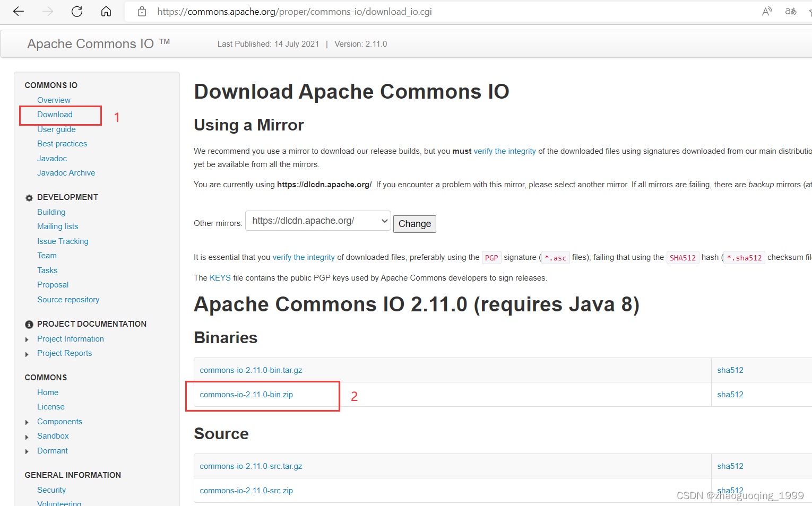Expand Project Reports arrow

[x=27, y=354]
